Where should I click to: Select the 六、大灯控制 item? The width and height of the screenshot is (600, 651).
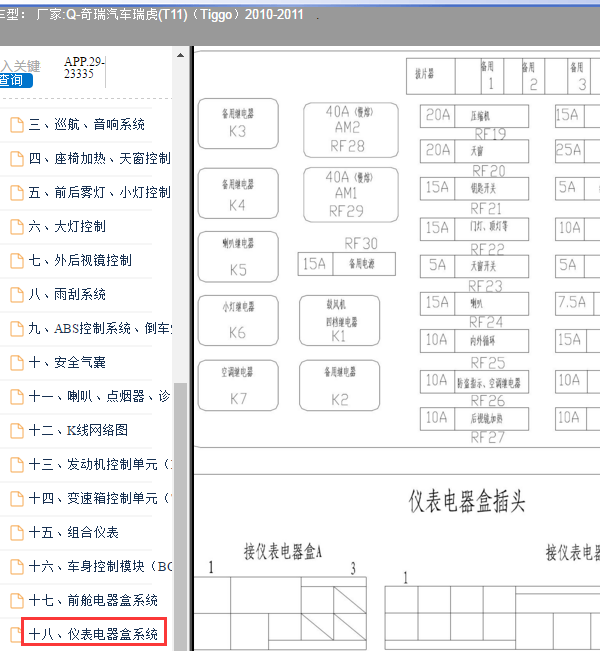[67, 226]
